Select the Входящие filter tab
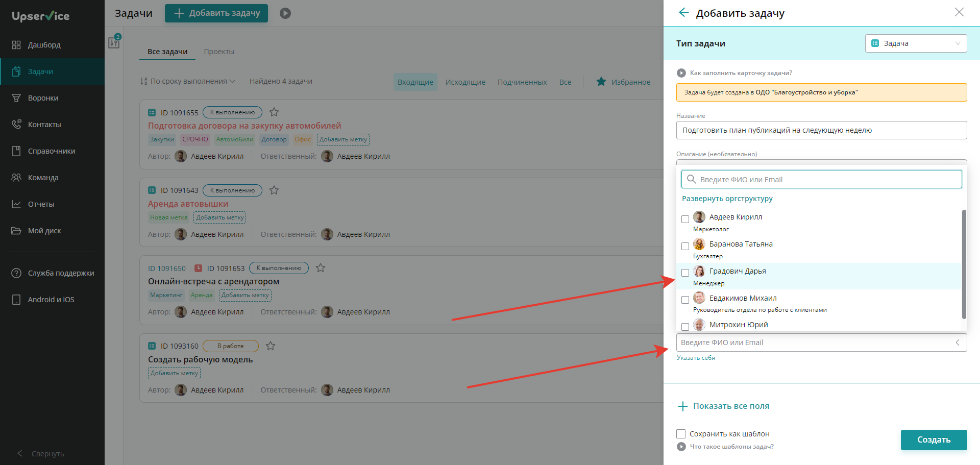The width and height of the screenshot is (980, 465). coord(415,82)
